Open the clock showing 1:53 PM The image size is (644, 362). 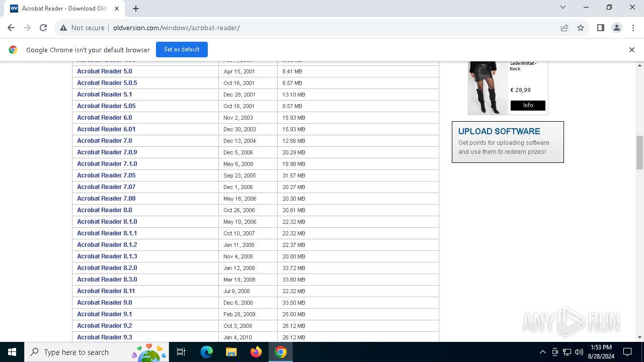tap(601, 352)
